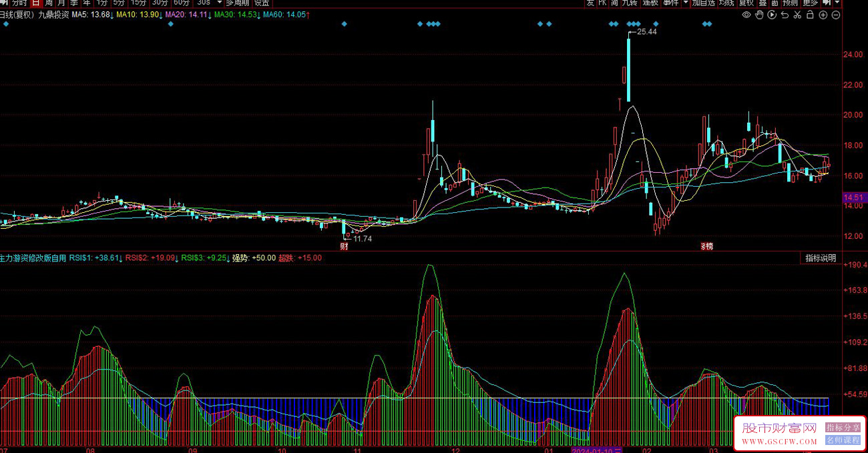This screenshot has width=868, height=453.
Task: Select the 周 weekly period tab
Action: point(49,3)
